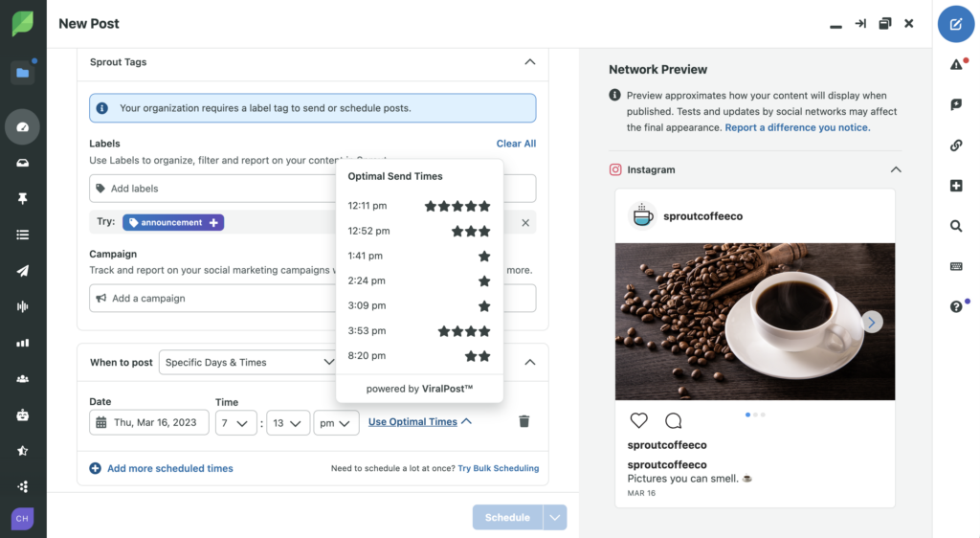This screenshot has height=538, width=980.
Task: Add the announcement label tag
Action: pos(173,222)
